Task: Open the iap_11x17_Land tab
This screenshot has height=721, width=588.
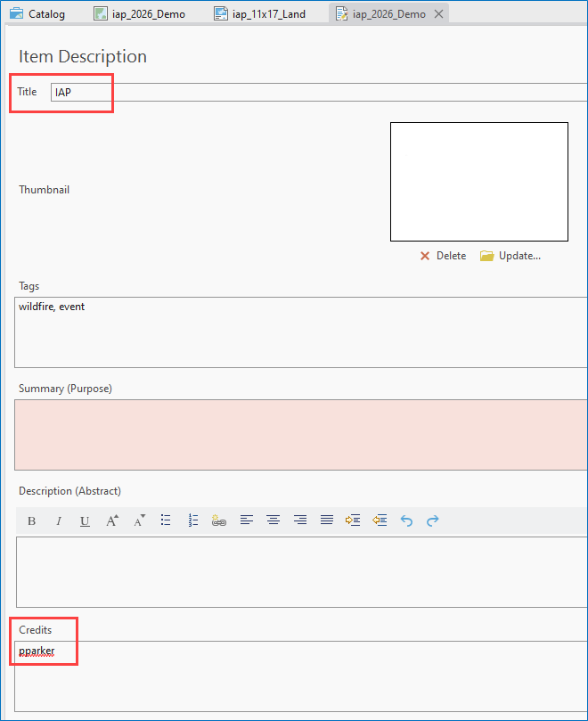Action: pyautogui.click(x=260, y=14)
